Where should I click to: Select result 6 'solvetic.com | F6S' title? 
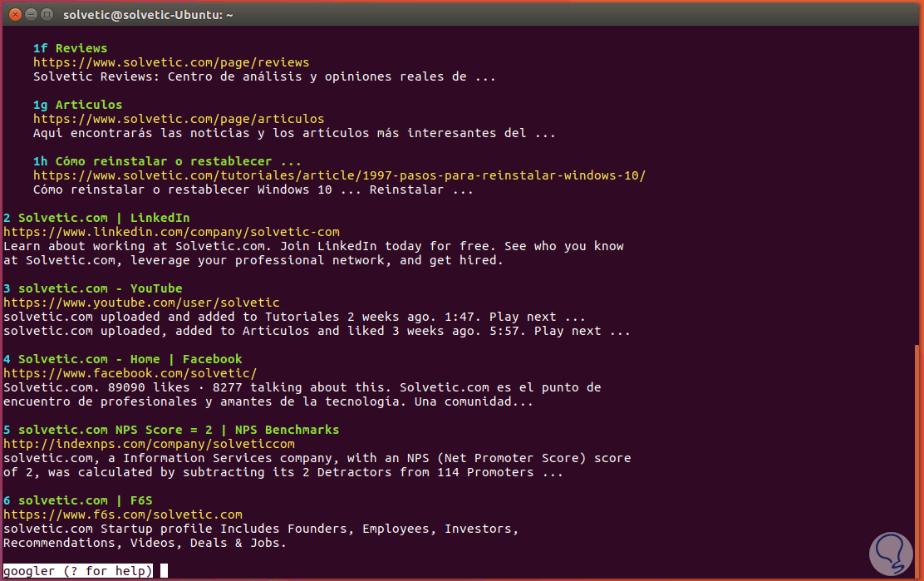78,501
